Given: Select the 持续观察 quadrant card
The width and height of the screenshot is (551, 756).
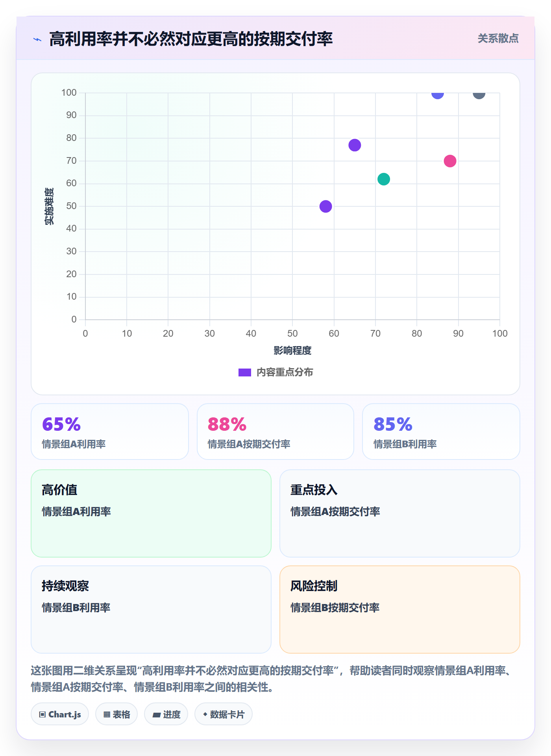Looking at the screenshot, I should (151, 610).
